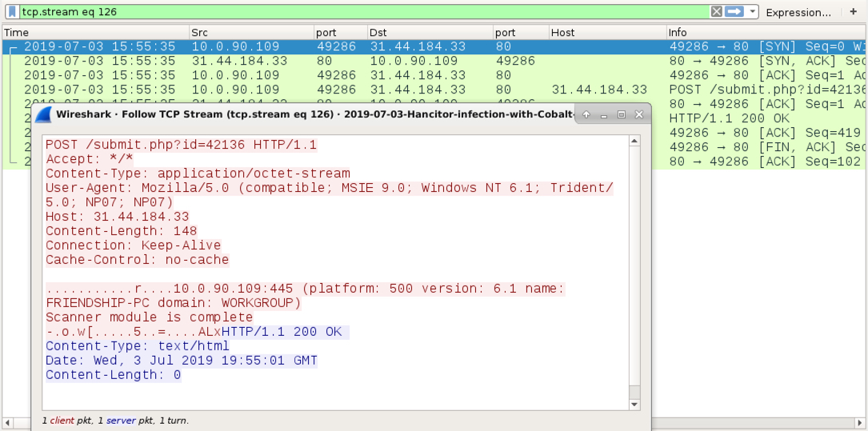Image resolution: width=868 pixels, height=431 pixels.
Task: Click the POST /submit.php?id=42136 request line
Action: 181,145
